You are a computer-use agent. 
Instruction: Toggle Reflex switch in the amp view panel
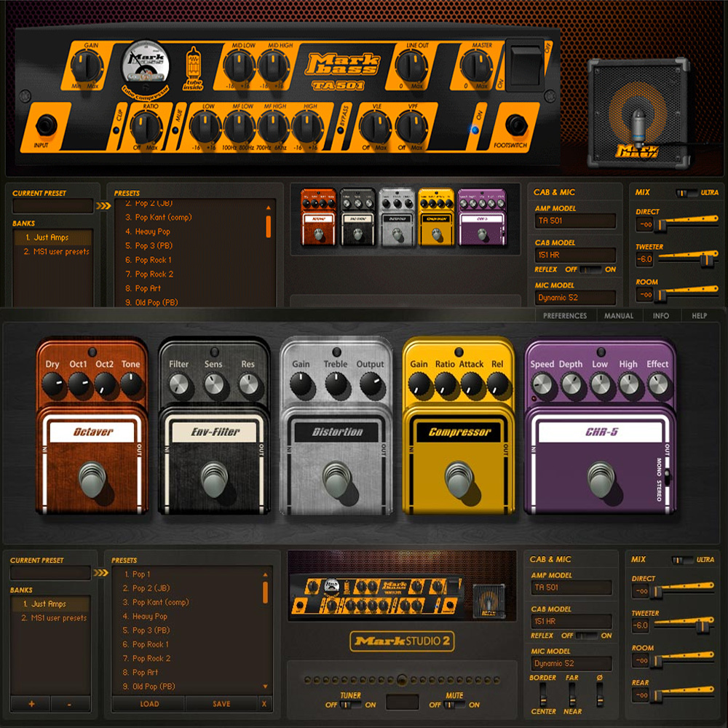(x=590, y=269)
